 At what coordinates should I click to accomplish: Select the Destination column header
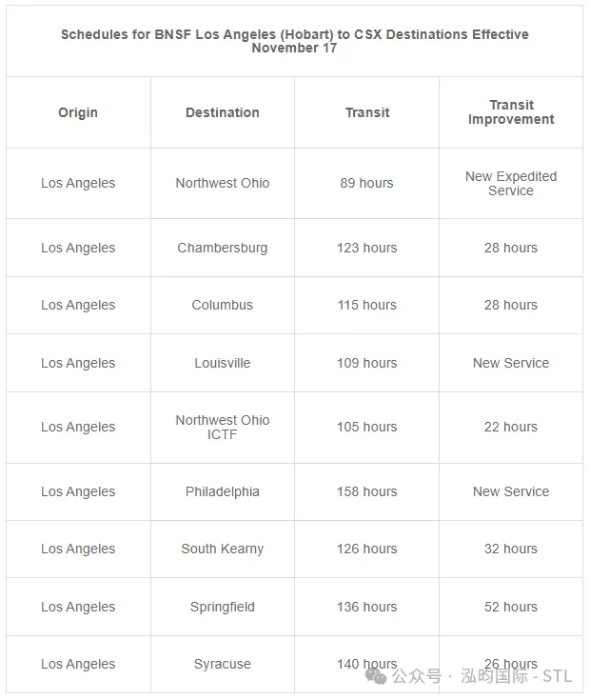pos(223,112)
